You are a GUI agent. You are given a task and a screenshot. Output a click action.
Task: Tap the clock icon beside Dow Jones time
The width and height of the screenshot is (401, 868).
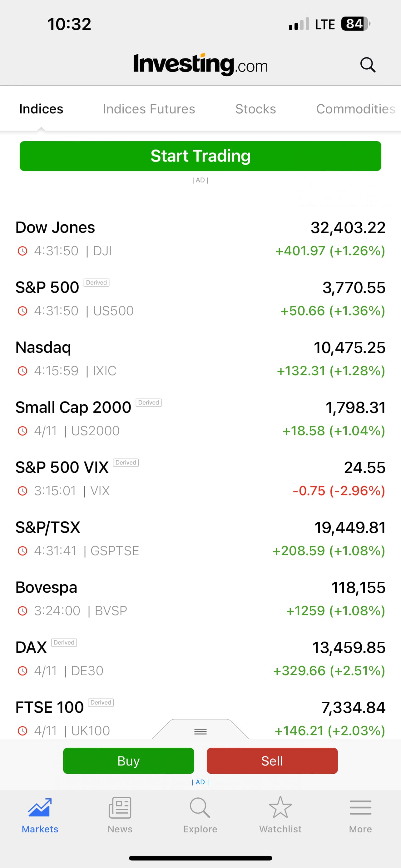pyautogui.click(x=22, y=251)
